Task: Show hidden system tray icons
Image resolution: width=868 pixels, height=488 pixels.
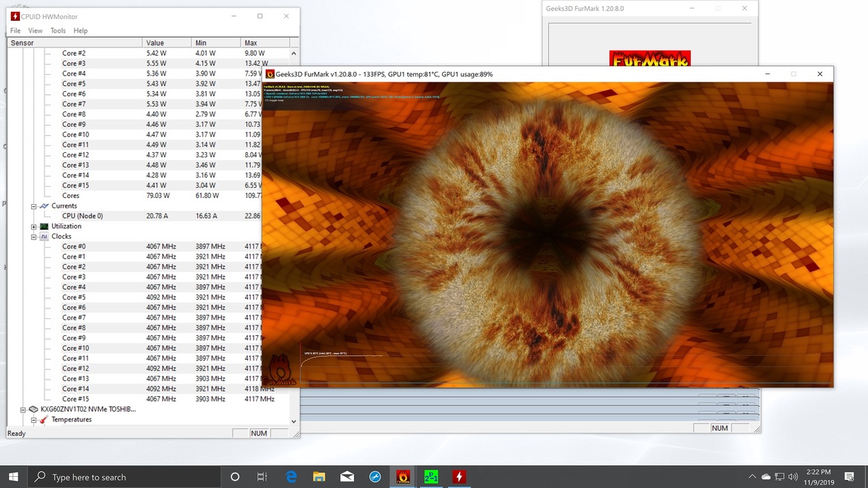Action: [x=752, y=476]
